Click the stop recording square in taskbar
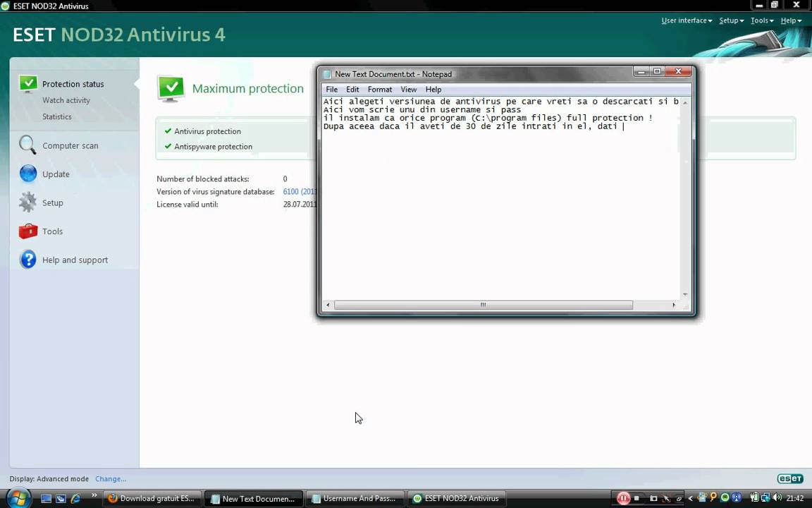This screenshot has height=508, width=812. pos(636,498)
